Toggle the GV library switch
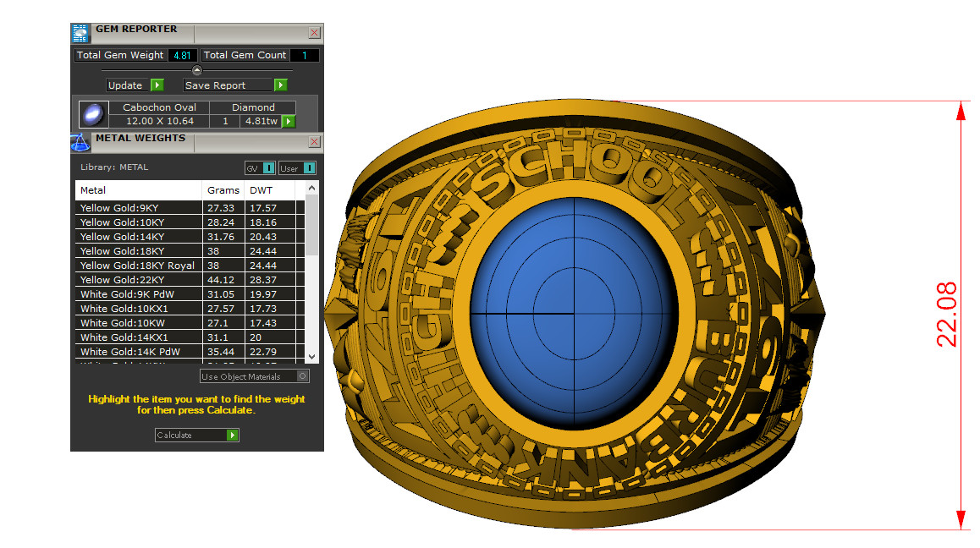This screenshot has height=548, width=980. coord(267,168)
